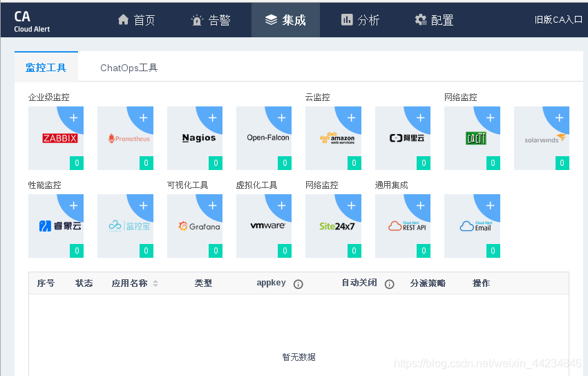Screen dimensions: 588x376
Task: Click the Nagios logo
Action: (199, 138)
